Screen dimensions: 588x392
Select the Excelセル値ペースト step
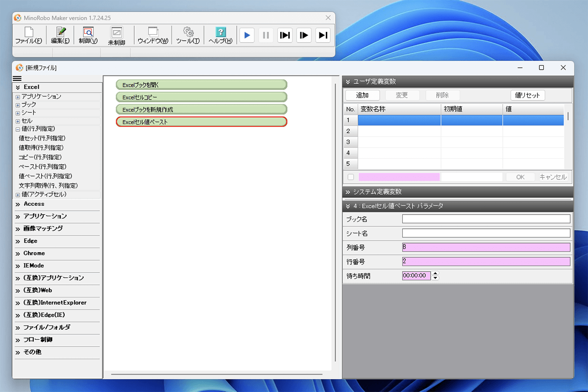coord(201,122)
